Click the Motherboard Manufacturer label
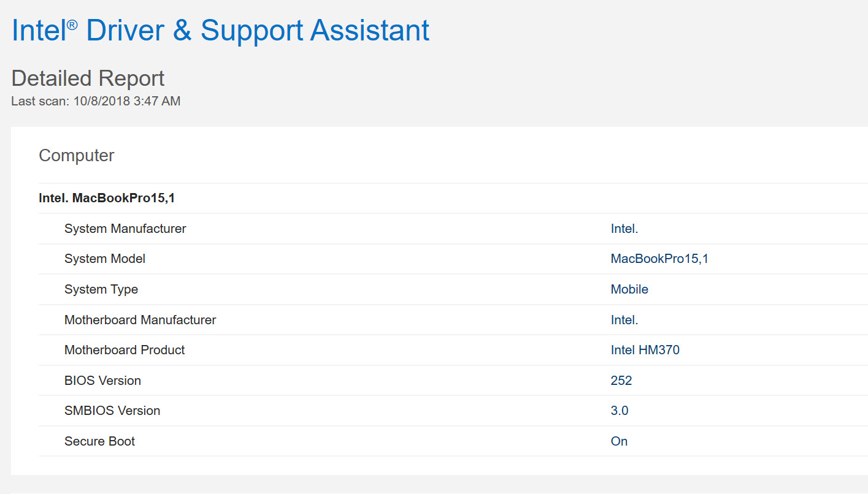The height and width of the screenshot is (494, 868). 140,320
